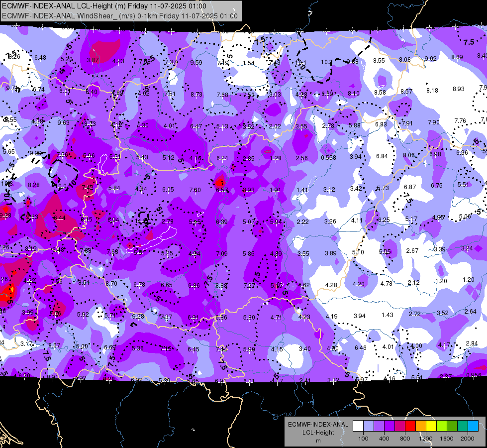487x448 pixels.
Task: Click the legend scale value 800
Action: click(405, 439)
